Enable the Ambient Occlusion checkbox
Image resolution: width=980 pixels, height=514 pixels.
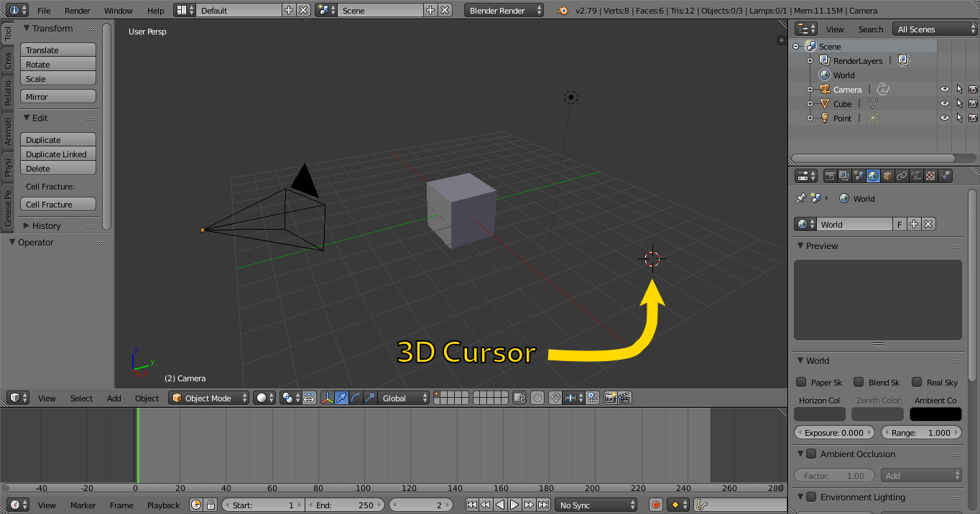811,454
